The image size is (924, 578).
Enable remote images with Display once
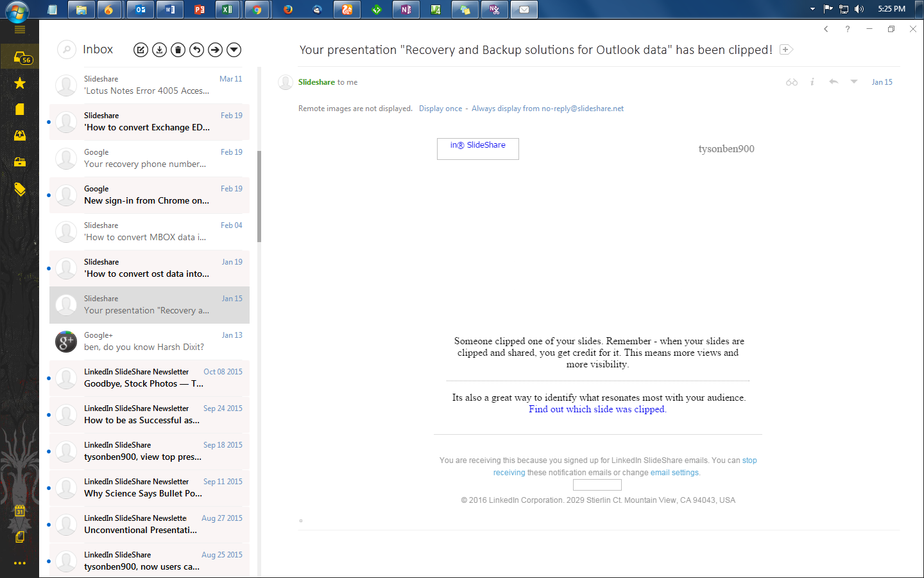[441, 108]
